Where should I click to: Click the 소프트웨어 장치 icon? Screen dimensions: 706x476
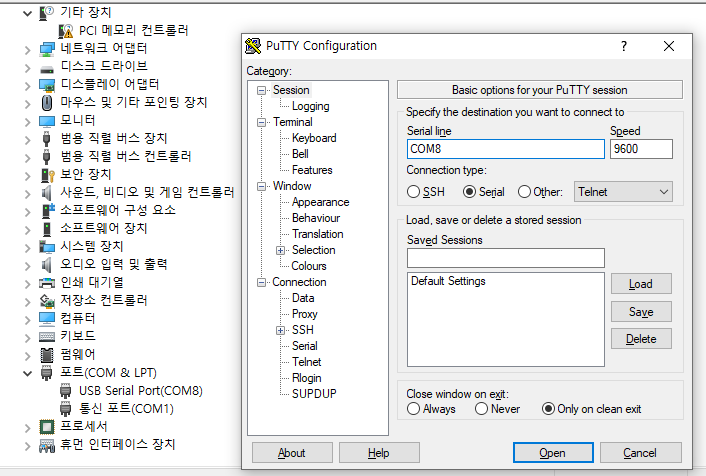click(46, 229)
